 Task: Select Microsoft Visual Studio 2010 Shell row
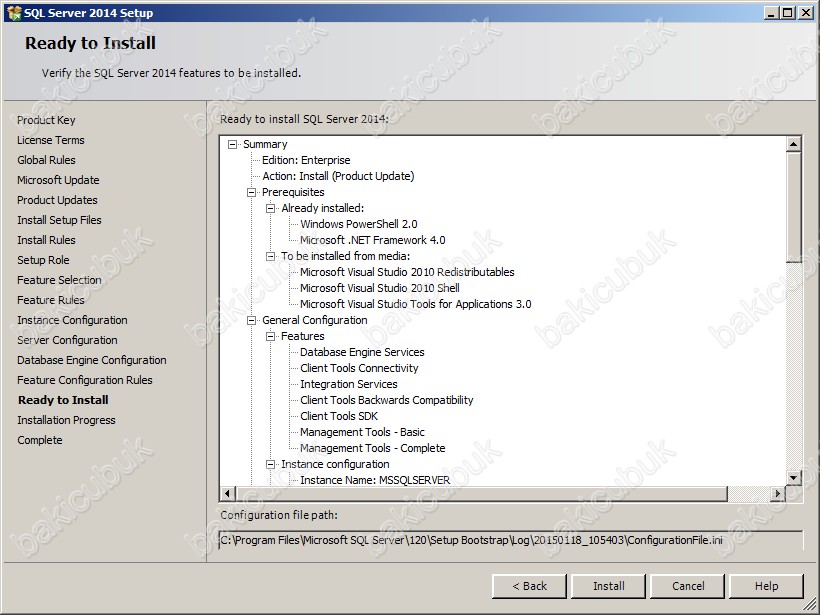[x=380, y=288]
